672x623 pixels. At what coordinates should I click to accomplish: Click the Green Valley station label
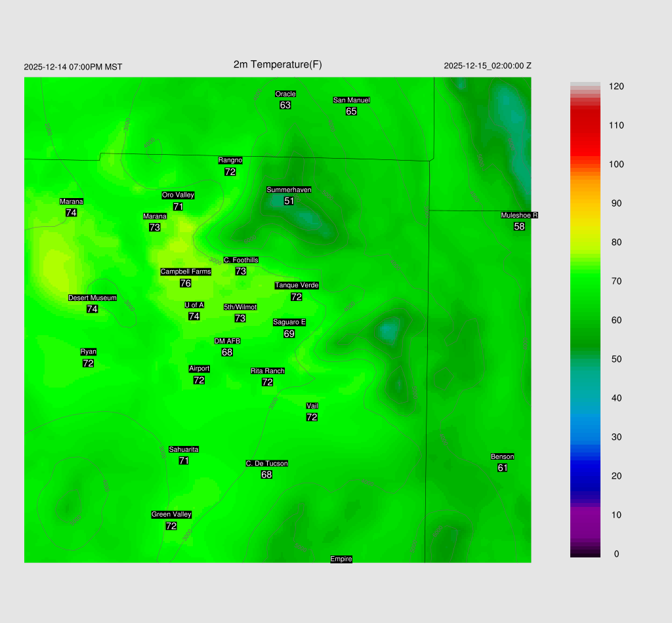171,515
